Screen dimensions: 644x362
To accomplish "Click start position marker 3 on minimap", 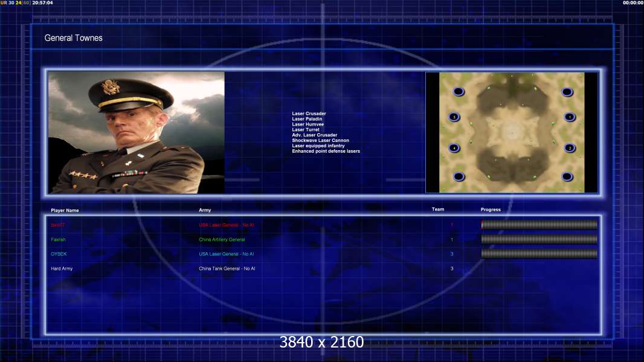I will tap(454, 117).
